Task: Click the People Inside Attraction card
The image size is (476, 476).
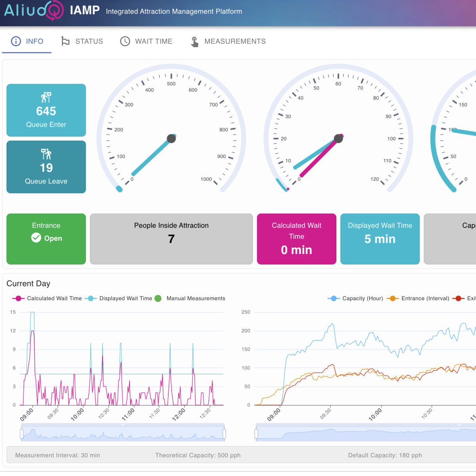Action: pos(171,239)
